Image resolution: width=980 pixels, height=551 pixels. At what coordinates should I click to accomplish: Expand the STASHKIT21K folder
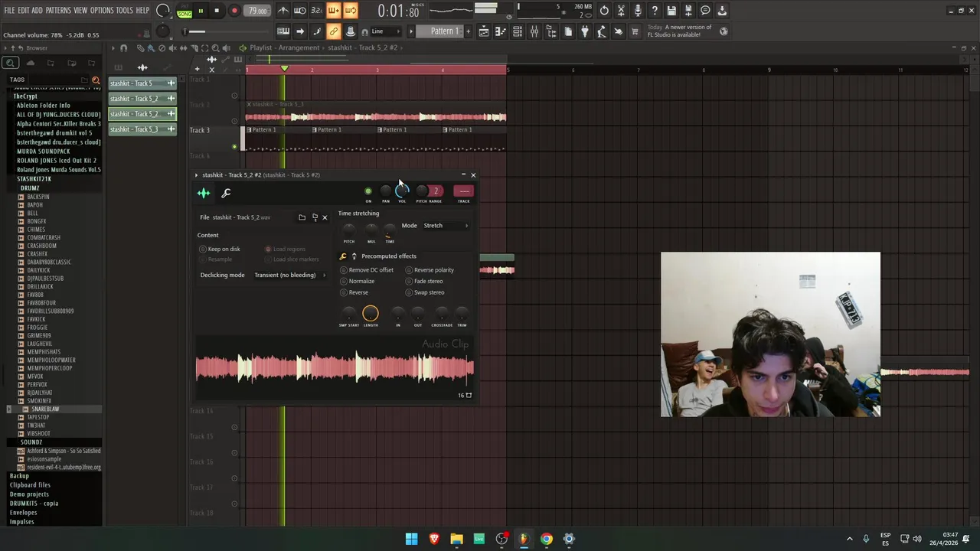coord(34,179)
